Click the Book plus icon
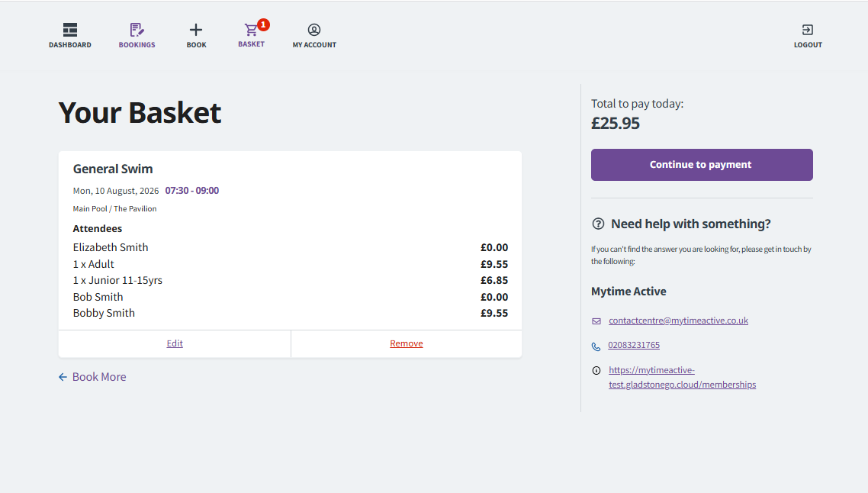 196,29
